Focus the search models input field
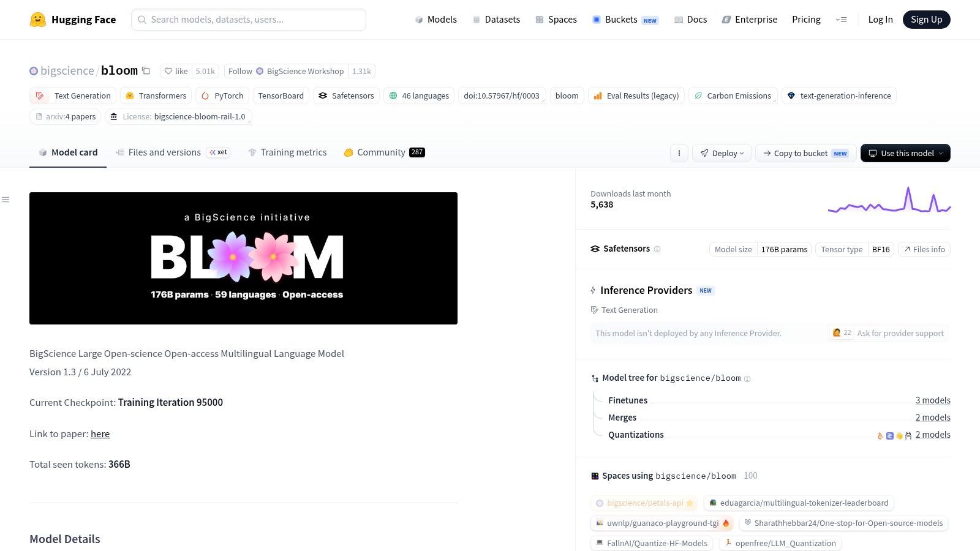 tap(249, 20)
